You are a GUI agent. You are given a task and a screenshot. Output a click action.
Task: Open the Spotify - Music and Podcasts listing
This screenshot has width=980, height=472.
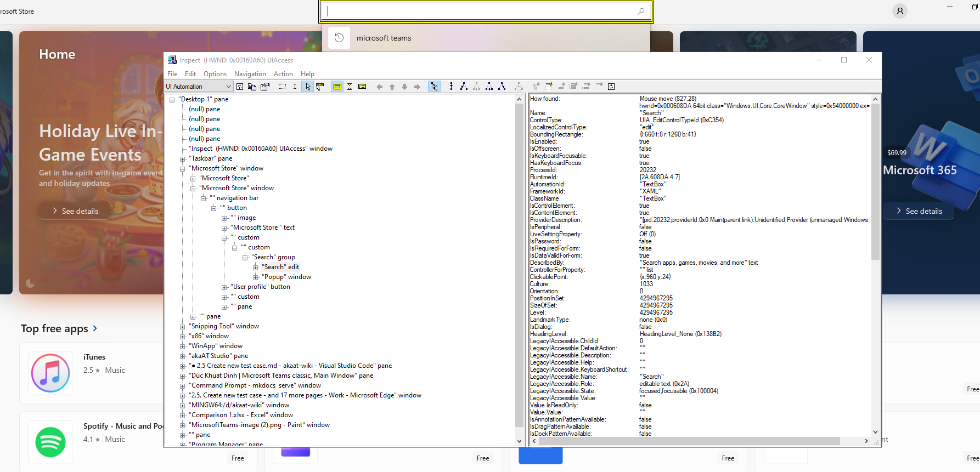[x=123, y=426]
